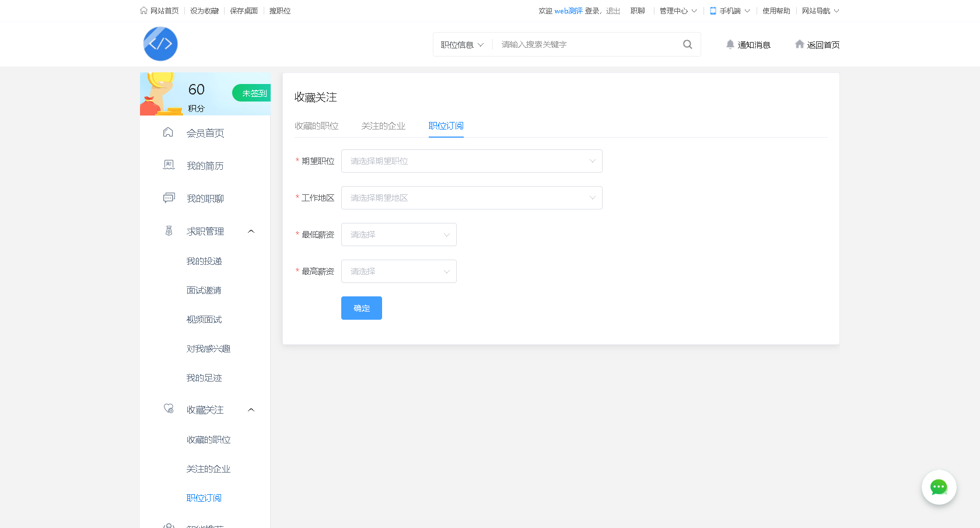Screen dimensions: 980x528
Task: Click the 未签到 sign-in button
Action: coord(251,93)
